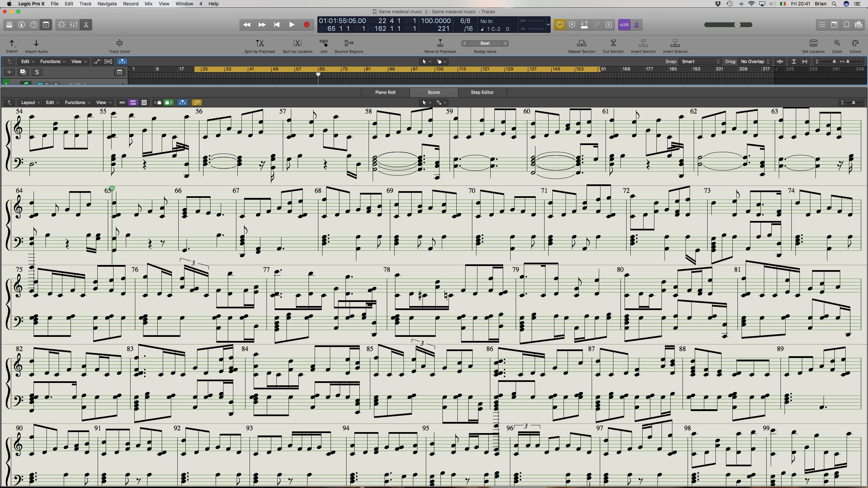The height and width of the screenshot is (488, 868).
Task: Click Set Locators toolbar button
Action: click(x=813, y=46)
